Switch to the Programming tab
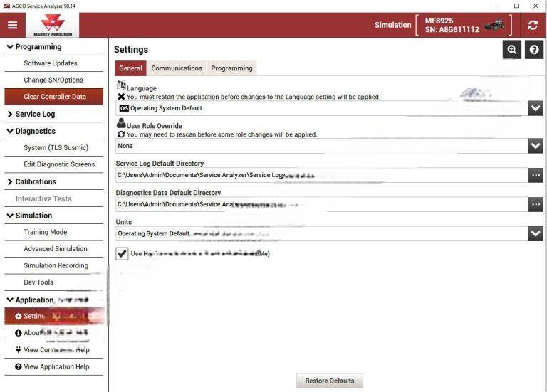547x392 pixels. coord(231,68)
